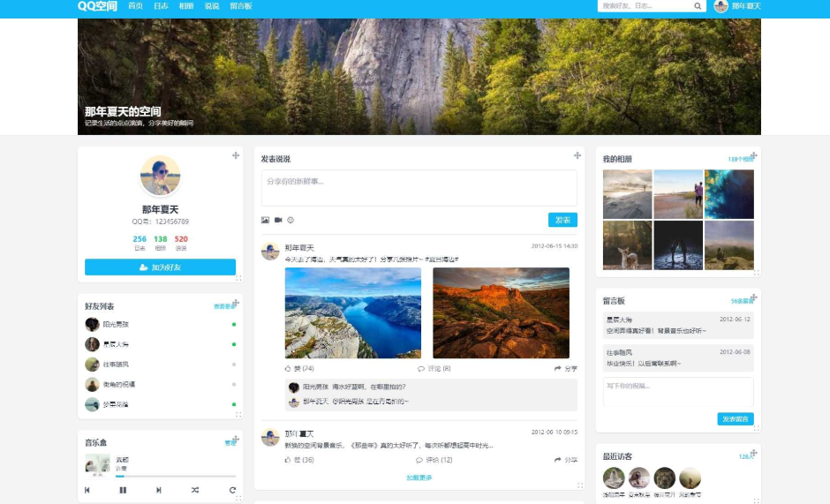Toggle shuffle in the music box
The height and width of the screenshot is (504, 830).
click(195, 490)
